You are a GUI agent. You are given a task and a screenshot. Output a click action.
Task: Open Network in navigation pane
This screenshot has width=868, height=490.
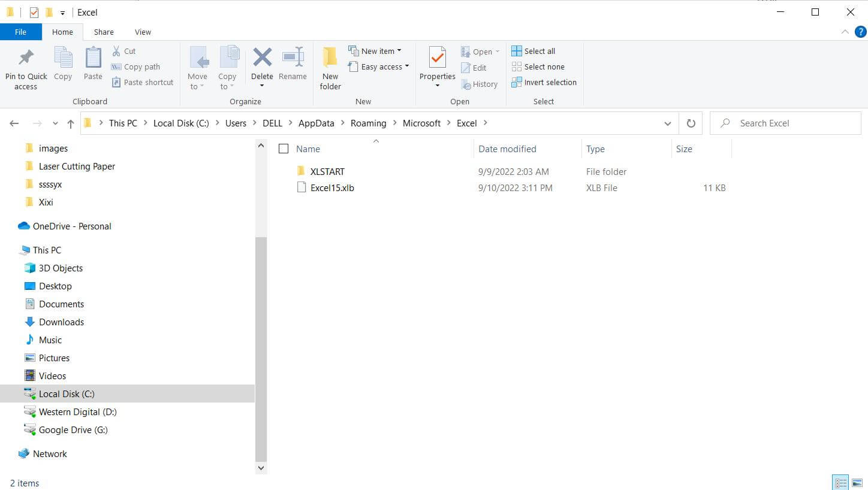50,453
